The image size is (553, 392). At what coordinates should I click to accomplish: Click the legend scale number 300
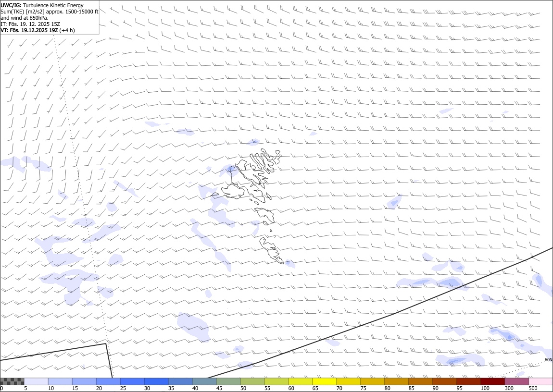509,388
